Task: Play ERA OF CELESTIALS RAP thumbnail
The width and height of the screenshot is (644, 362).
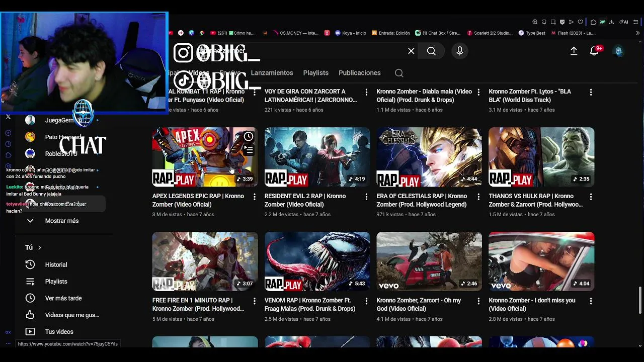Action: pos(429,157)
